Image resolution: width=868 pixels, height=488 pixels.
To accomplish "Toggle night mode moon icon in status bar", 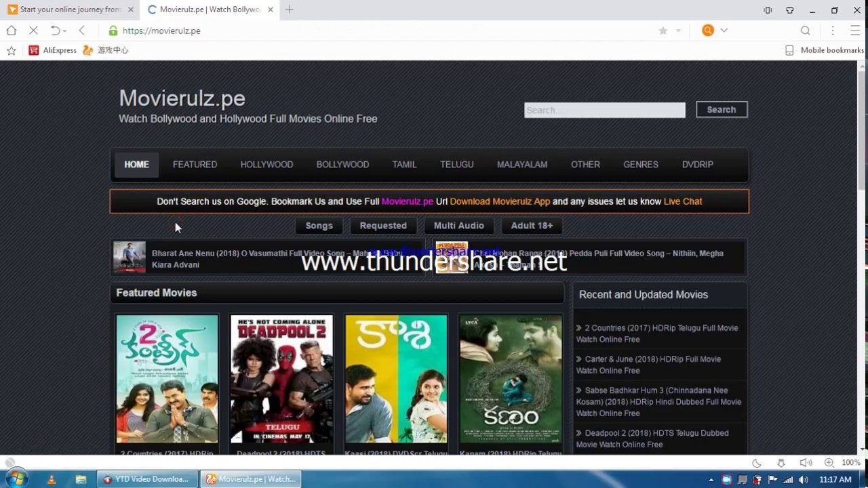I will coord(757,462).
